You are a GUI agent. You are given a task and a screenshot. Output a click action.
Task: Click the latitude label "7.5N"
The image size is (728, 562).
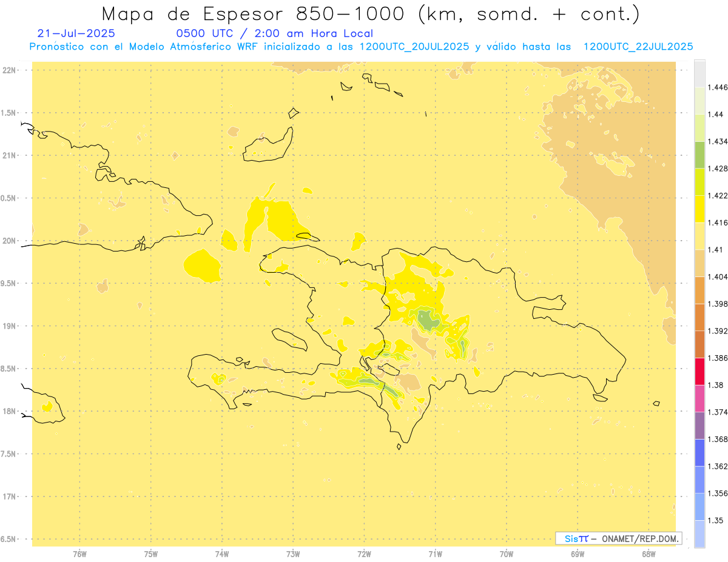pos(9,454)
